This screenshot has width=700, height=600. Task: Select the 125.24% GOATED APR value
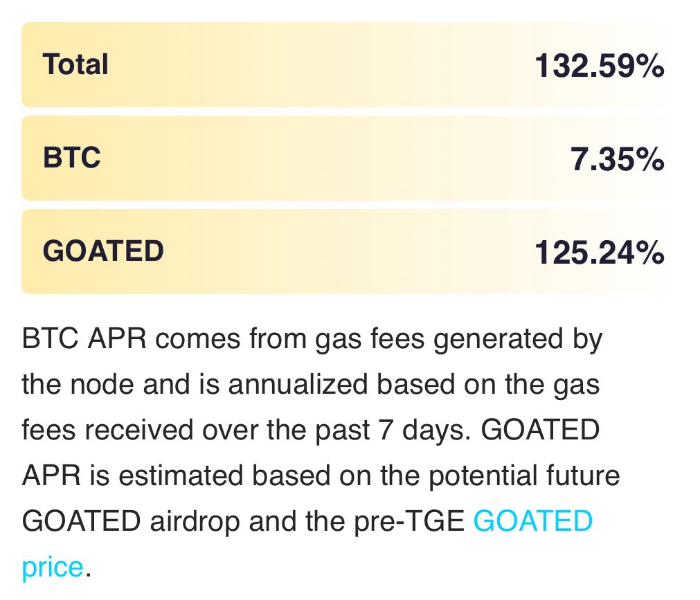tap(599, 253)
